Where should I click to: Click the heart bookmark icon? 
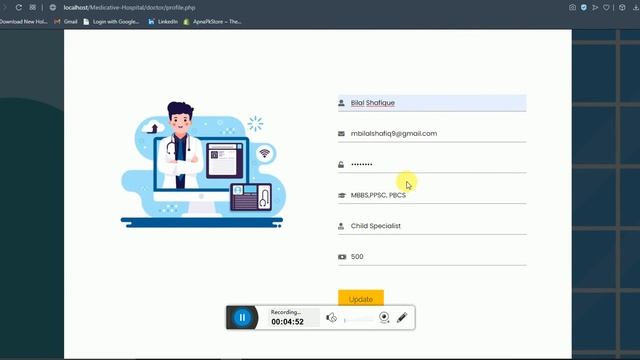coord(607,7)
